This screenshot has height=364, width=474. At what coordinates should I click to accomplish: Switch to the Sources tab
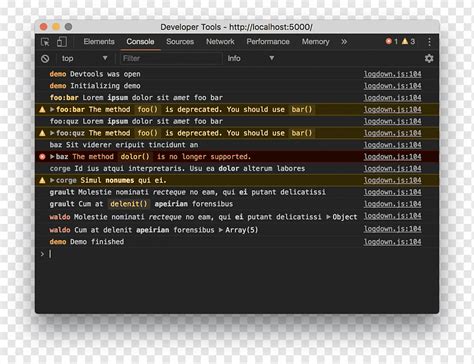(x=180, y=42)
